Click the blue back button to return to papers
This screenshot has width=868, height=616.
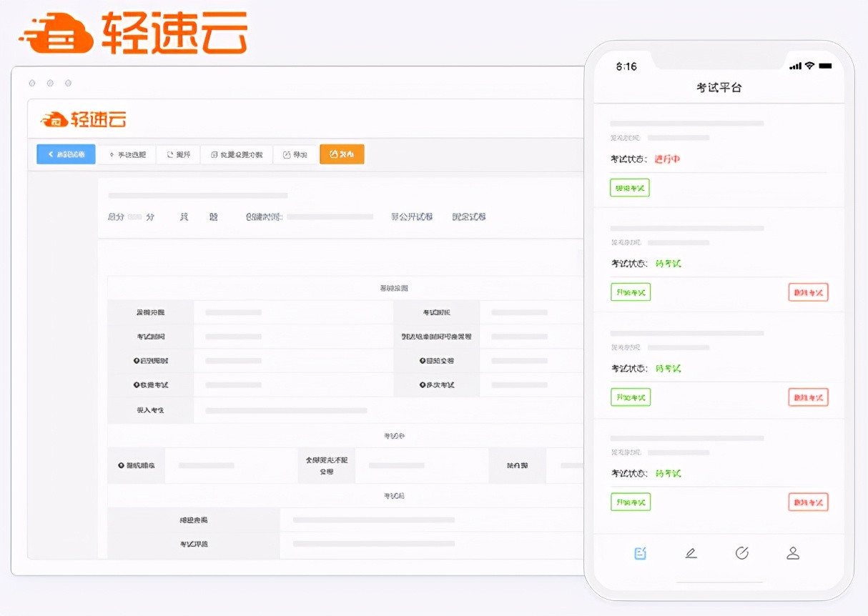[66, 154]
